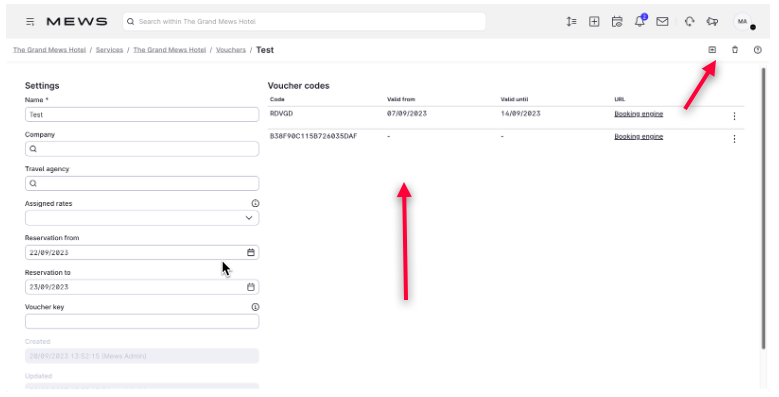Click the Valid from column header
Viewport: 779px width, 397px height.
401,99
